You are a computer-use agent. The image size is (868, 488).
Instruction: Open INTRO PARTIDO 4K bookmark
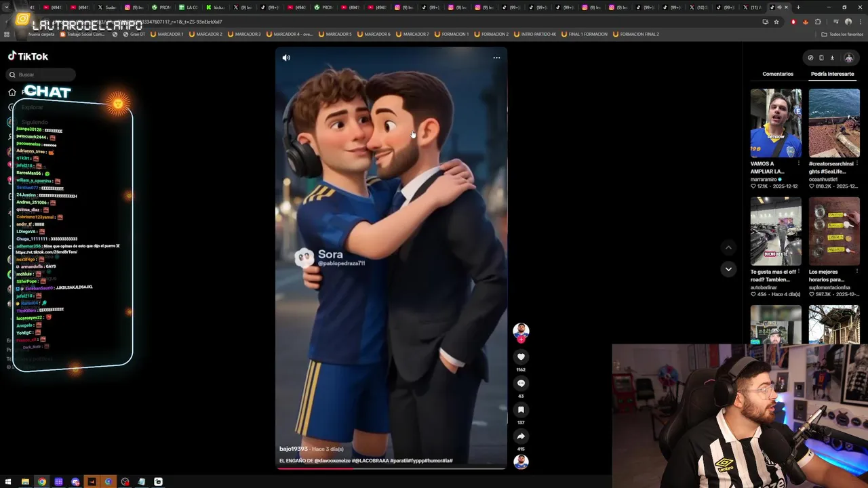[535, 34]
